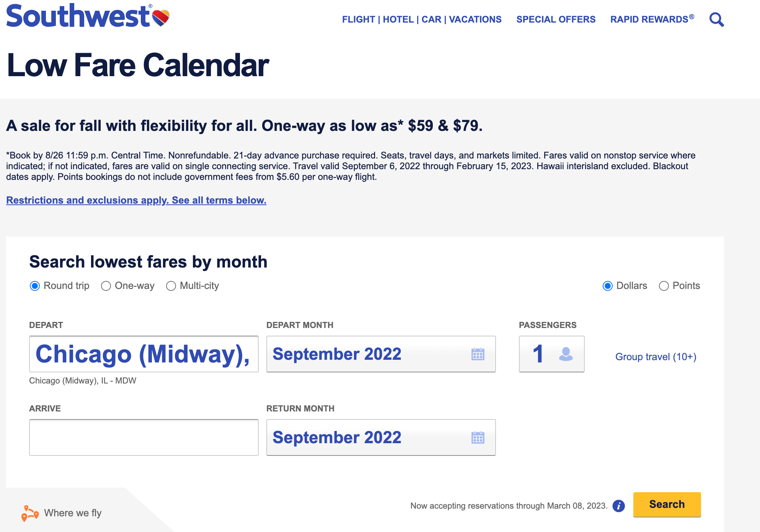Viewport: 760px width, 532px height.
Task: Choose the Multi-city radio button
Action: click(171, 286)
